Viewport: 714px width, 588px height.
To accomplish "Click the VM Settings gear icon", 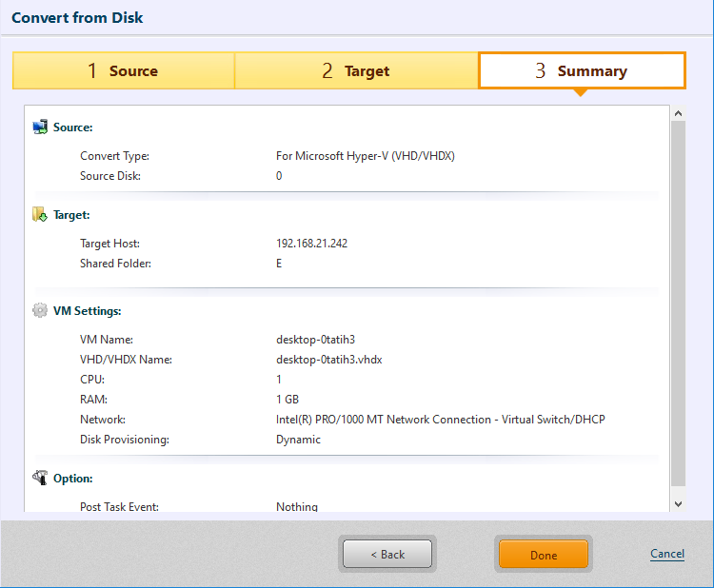I will click(40, 310).
